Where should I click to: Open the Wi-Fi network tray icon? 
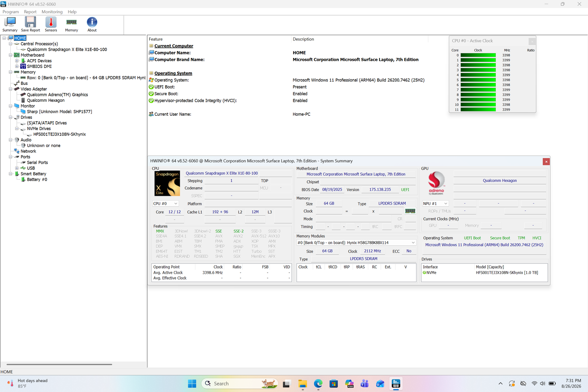click(x=534, y=384)
